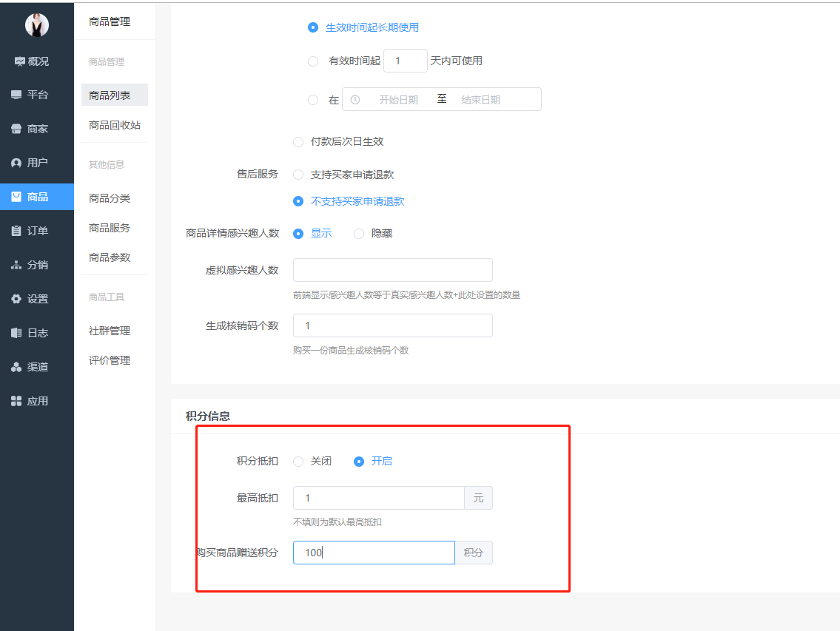Click the 设置 settings gear icon
The height and width of the screenshot is (631, 840).
(16, 299)
